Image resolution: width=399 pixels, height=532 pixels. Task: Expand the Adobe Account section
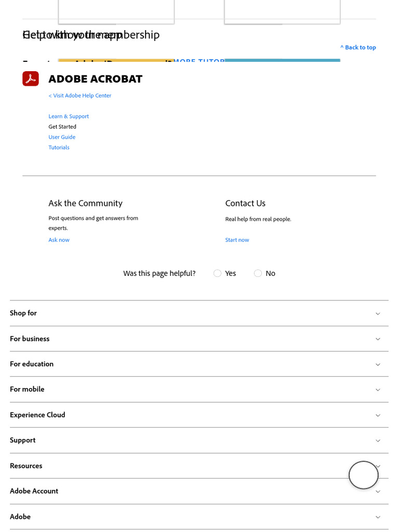[199, 491]
